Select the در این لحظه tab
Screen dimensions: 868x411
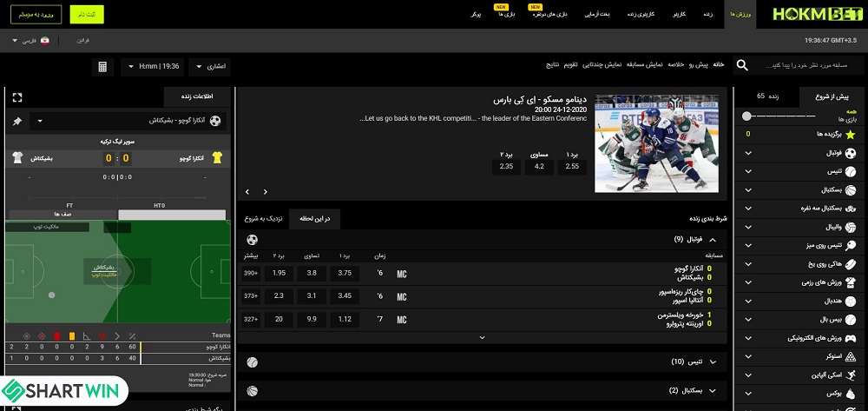pos(315,219)
